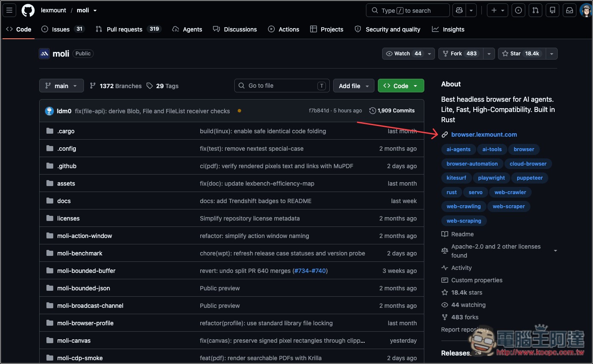The width and height of the screenshot is (593, 364).
Task: Open the Pull requests tab
Action: [x=128, y=29]
